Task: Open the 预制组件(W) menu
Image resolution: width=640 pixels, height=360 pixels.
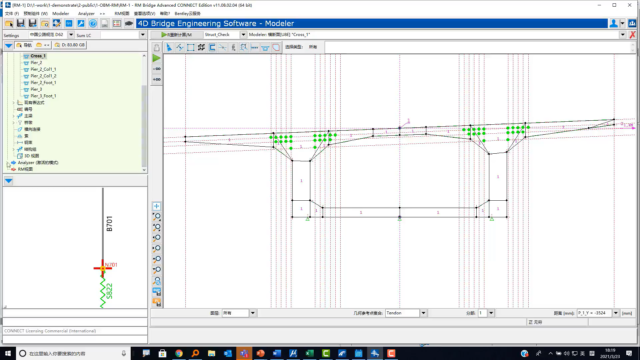Action: 36,13
